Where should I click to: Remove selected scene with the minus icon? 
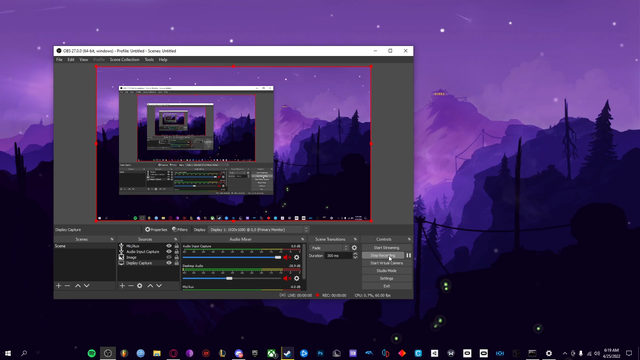tap(67, 286)
